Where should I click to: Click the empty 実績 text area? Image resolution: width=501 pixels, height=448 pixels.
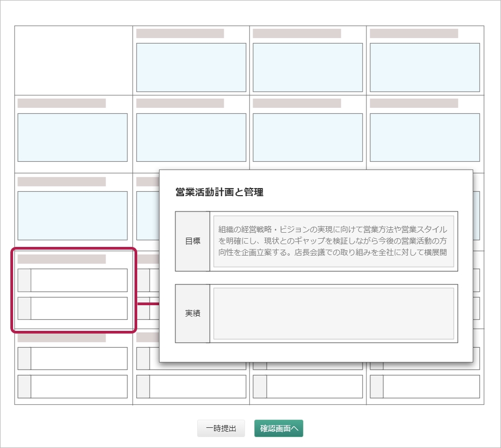point(333,313)
